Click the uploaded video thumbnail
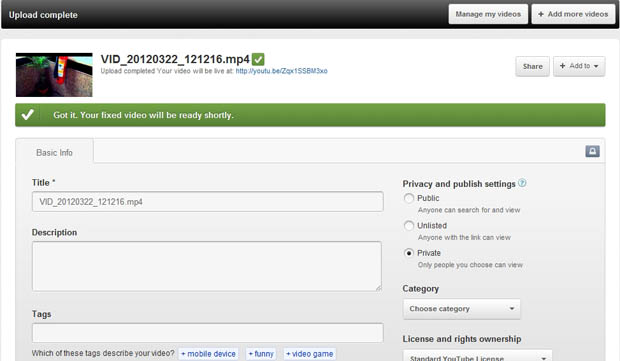 [x=54, y=75]
